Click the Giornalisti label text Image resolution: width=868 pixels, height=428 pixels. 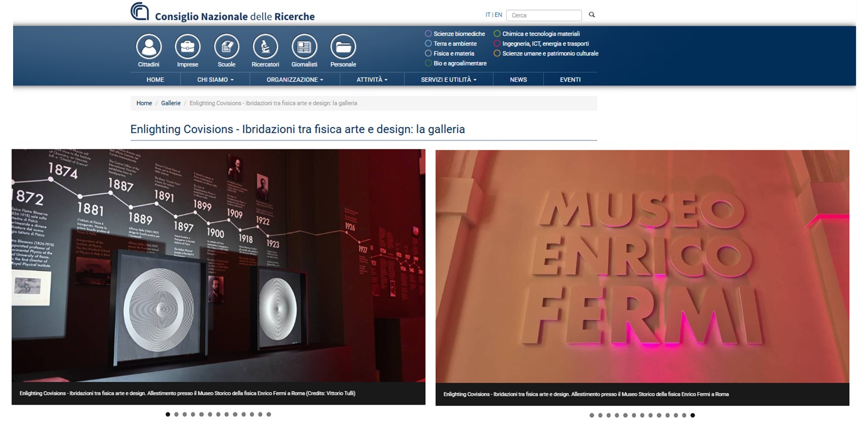[305, 64]
